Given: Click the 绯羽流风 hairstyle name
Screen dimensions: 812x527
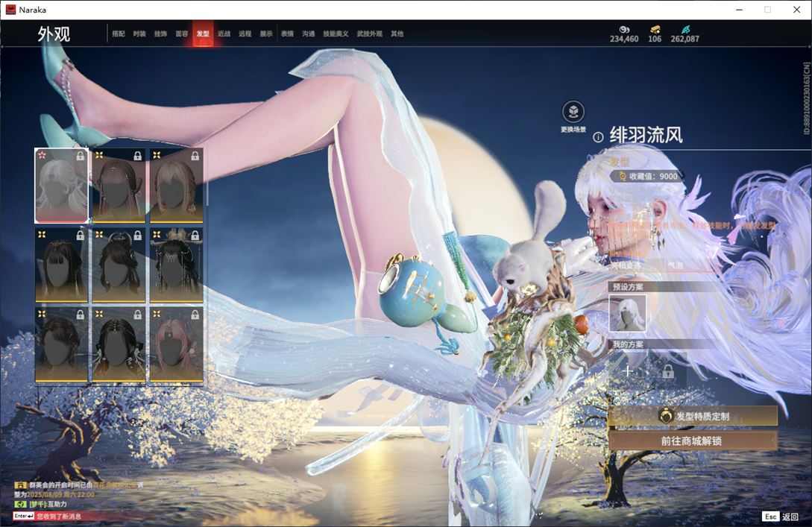Looking at the screenshot, I should pos(646,136).
